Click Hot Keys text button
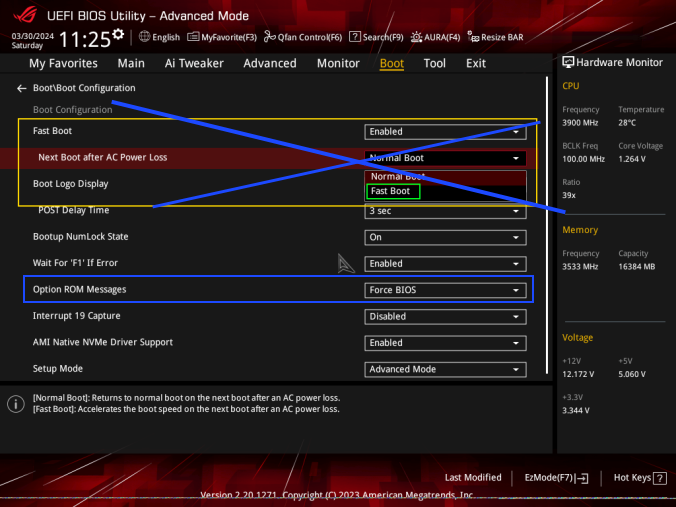This screenshot has height=507, width=676. (632, 478)
